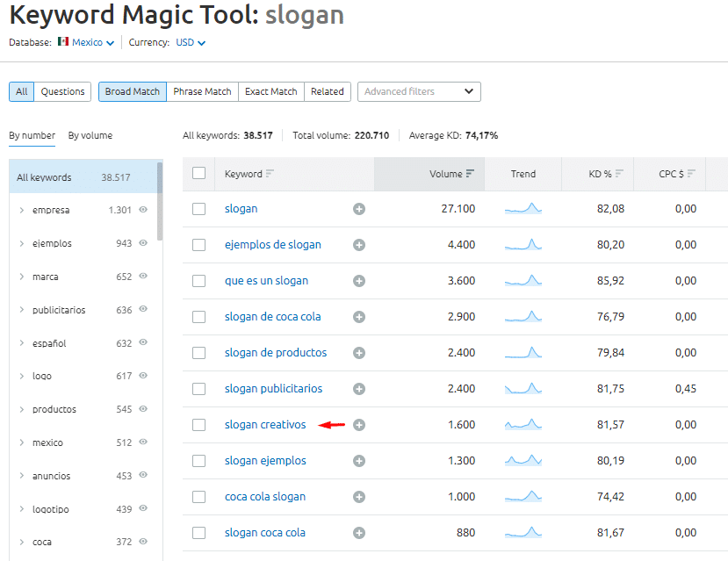Expand the 'publicitarios' keyword group
Screen dimensions: 728x561
(x=21, y=310)
